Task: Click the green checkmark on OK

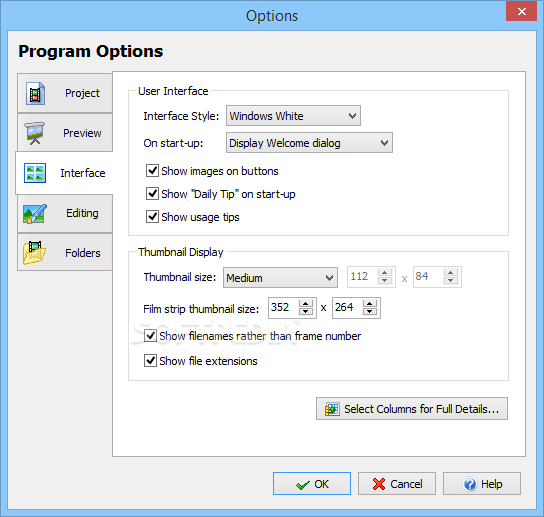Action: (303, 485)
